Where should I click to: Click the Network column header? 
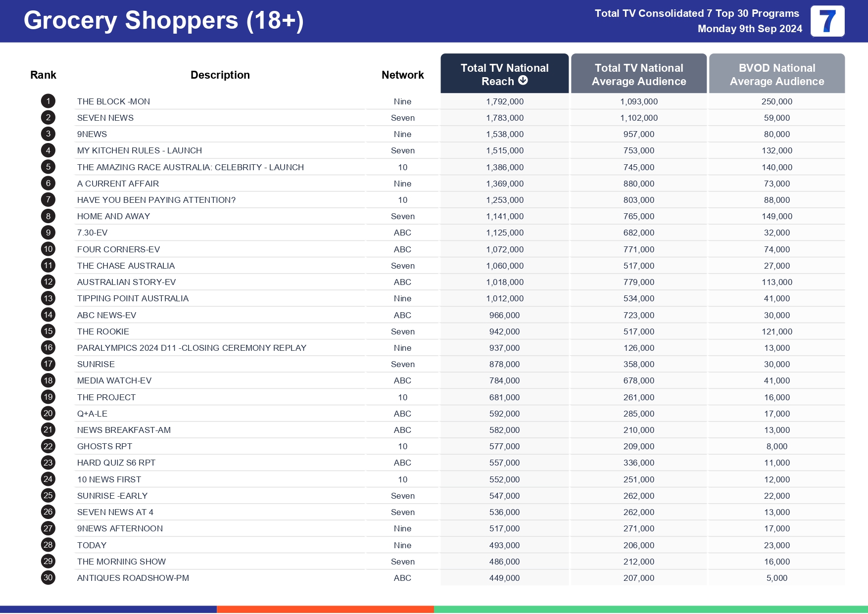pyautogui.click(x=402, y=75)
